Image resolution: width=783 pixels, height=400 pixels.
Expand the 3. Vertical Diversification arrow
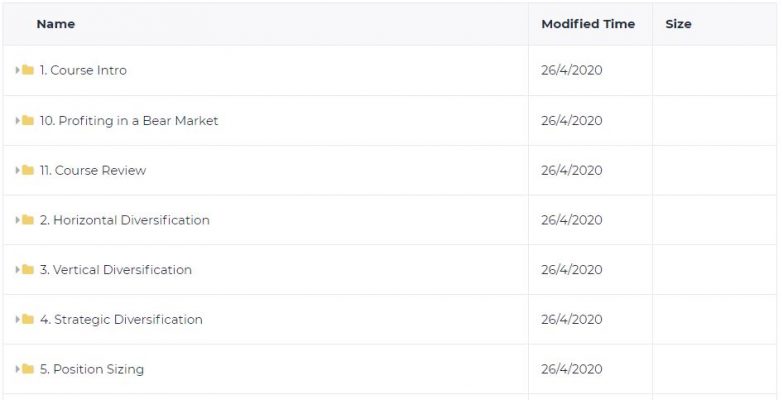coord(17,270)
